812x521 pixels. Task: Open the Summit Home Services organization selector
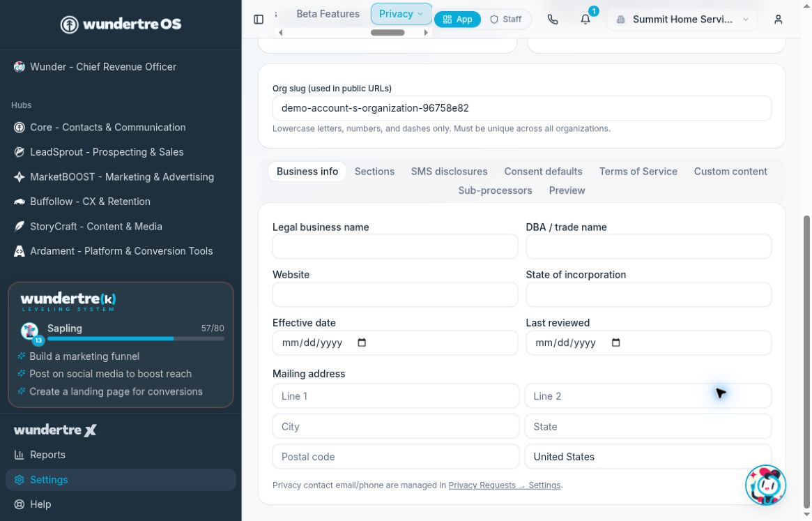click(682, 20)
